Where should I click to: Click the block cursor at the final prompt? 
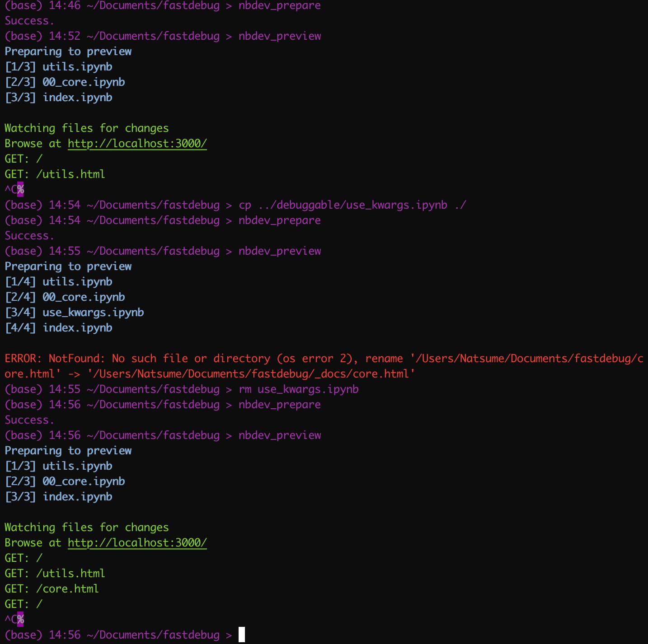(x=242, y=635)
